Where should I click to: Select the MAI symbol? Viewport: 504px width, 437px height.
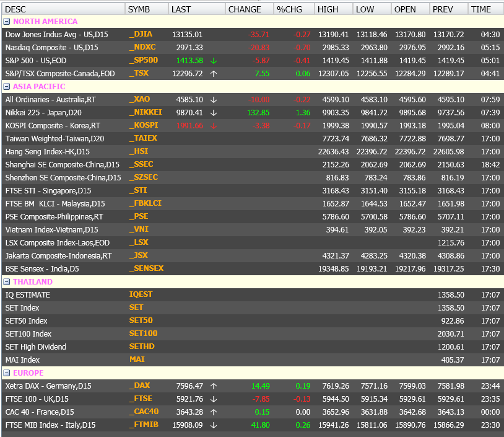click(137, 360)
